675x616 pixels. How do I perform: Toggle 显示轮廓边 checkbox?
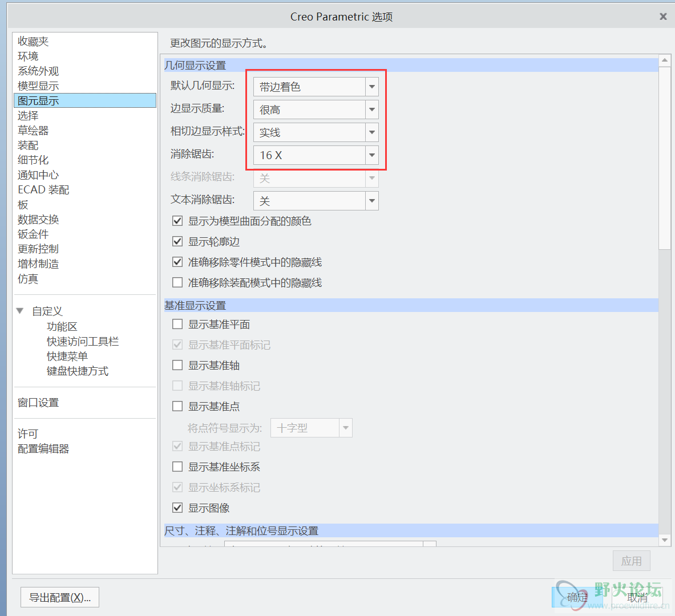[x=177, y=241]
